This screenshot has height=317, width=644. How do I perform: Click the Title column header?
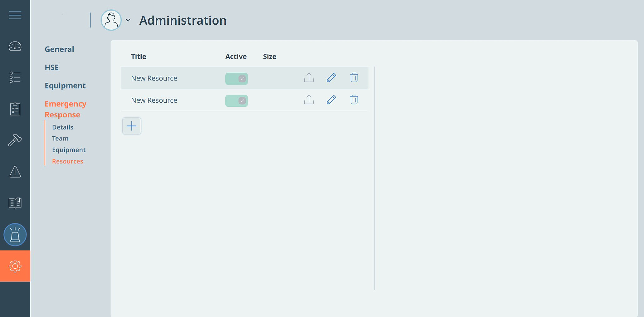(x=139, y=56)
